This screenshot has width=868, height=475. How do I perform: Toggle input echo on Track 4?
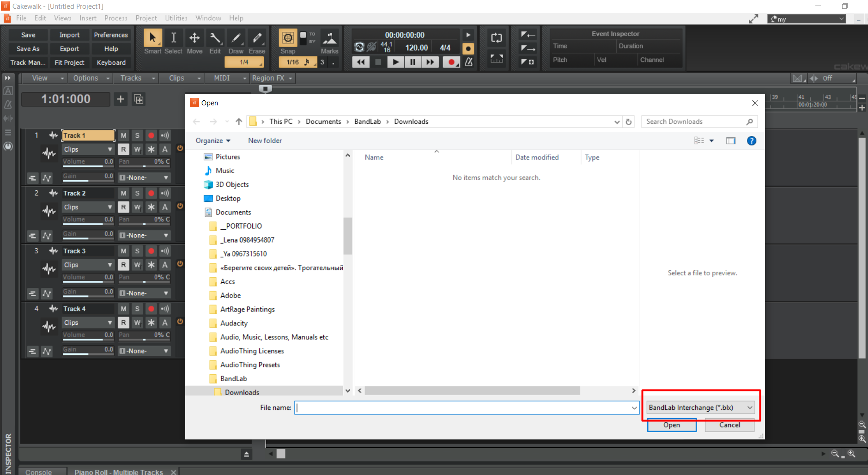point(165,309)
